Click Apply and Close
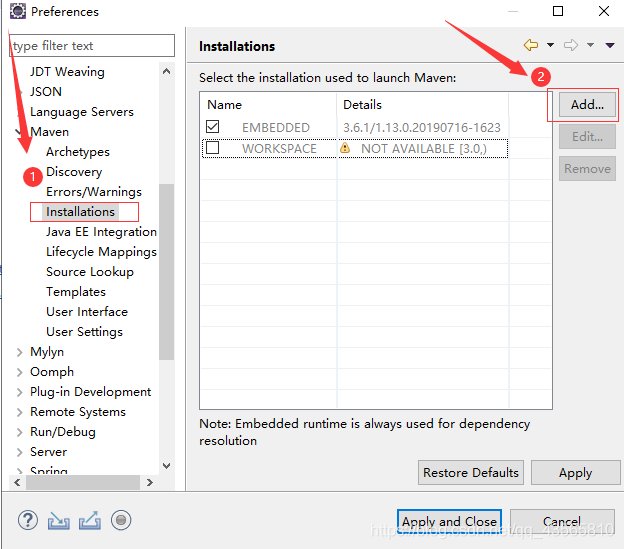The height and width of the screenshot is (549, 624). (449, 521)
